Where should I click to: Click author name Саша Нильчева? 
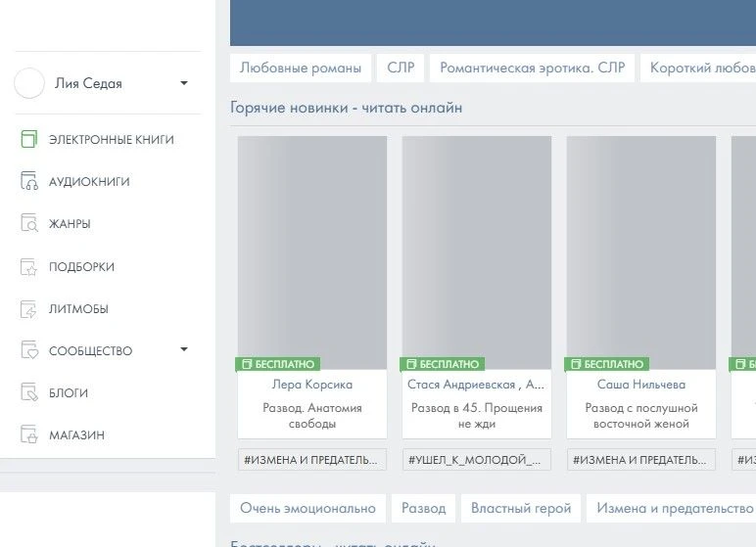tap(641, 385)
